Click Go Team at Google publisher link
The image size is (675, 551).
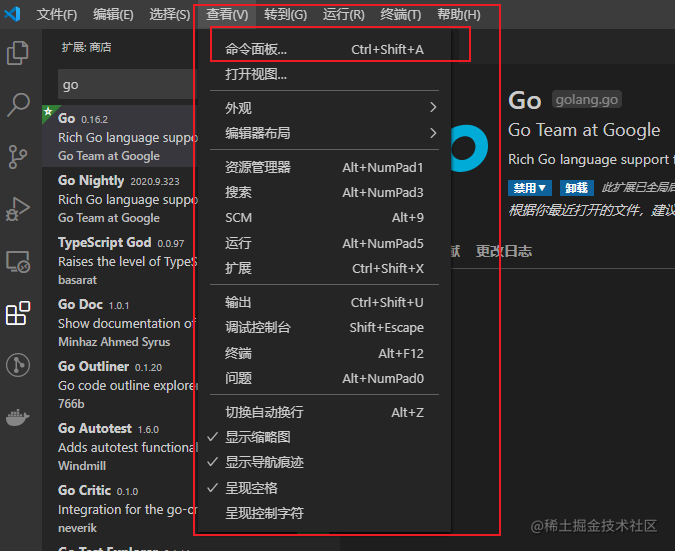(x=584, y=130)
